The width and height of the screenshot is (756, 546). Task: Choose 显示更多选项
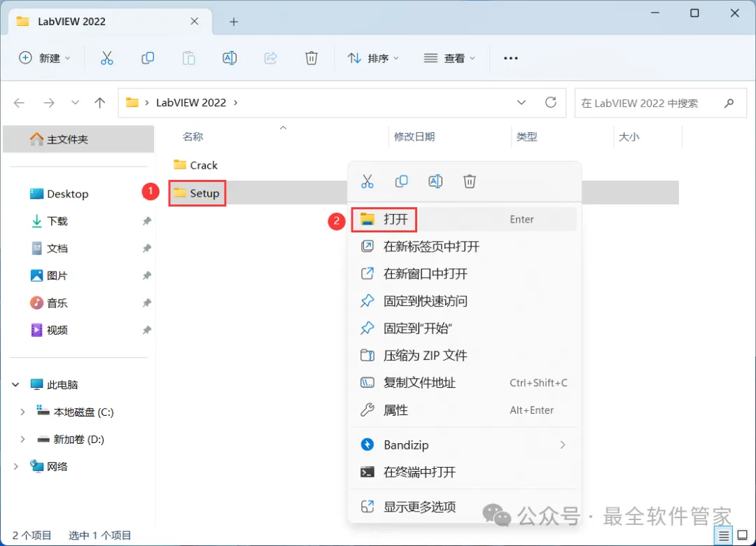pos(464,507)
